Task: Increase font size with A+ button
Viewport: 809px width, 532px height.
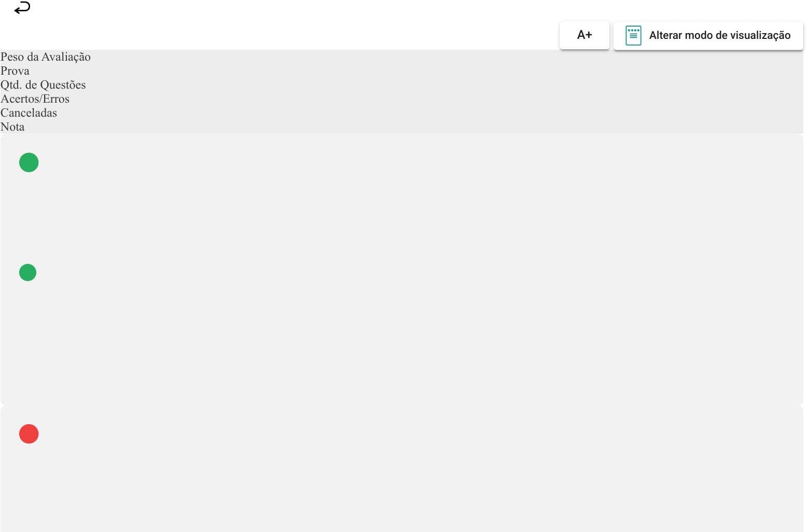Action: tap(584, 35)
